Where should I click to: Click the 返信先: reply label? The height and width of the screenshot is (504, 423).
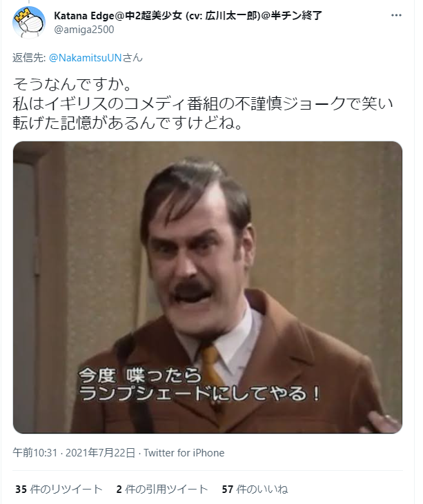[29, 58]
